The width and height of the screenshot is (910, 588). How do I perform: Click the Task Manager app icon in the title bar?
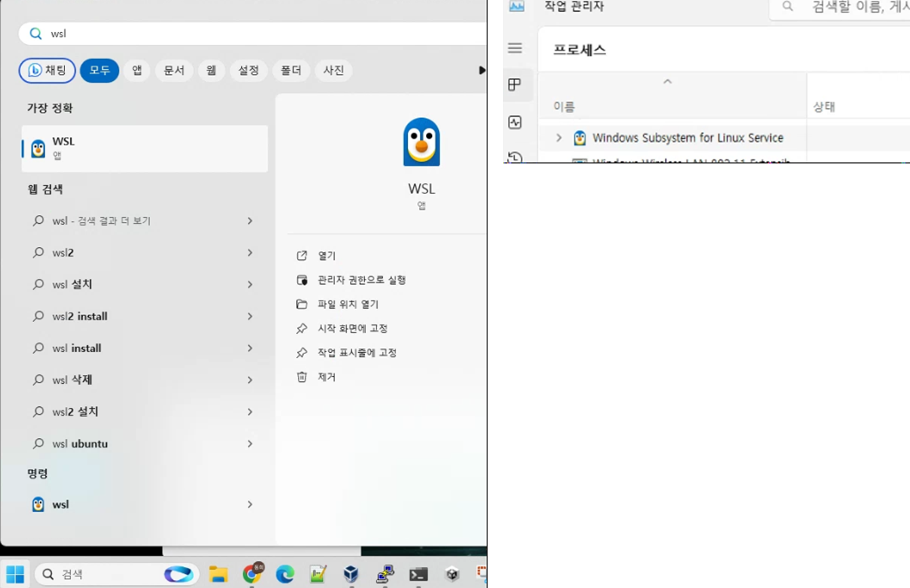517,6
